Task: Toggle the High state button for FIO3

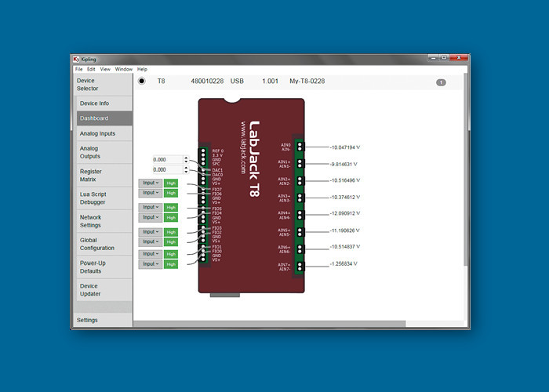Action: click(171, 232)
